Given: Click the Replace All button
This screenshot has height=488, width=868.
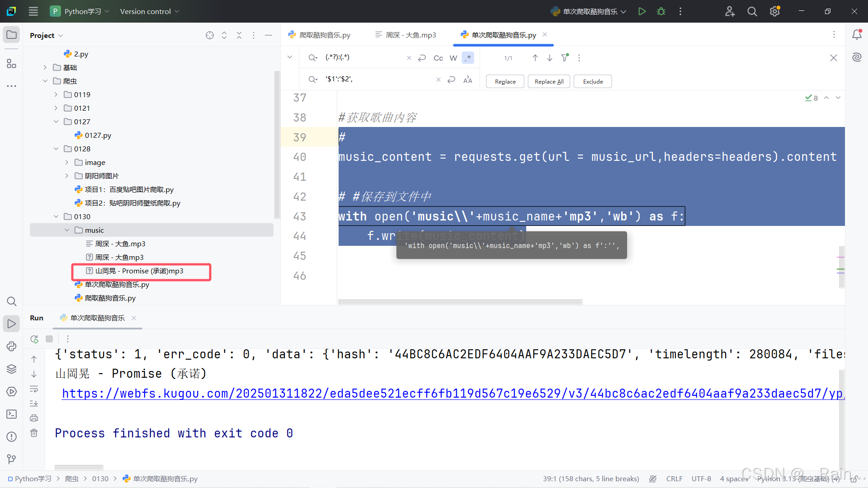Looking at the screenshot, I should (549, 81).
